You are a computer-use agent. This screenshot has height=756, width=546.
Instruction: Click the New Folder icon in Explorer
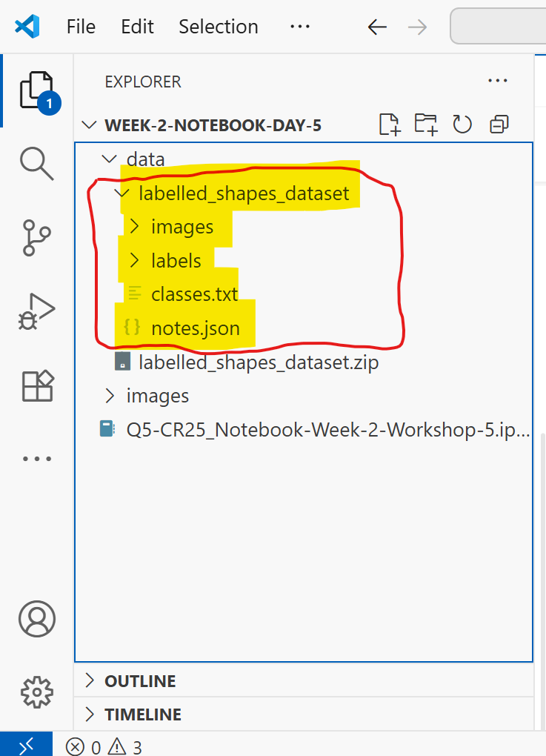[426, 125]
